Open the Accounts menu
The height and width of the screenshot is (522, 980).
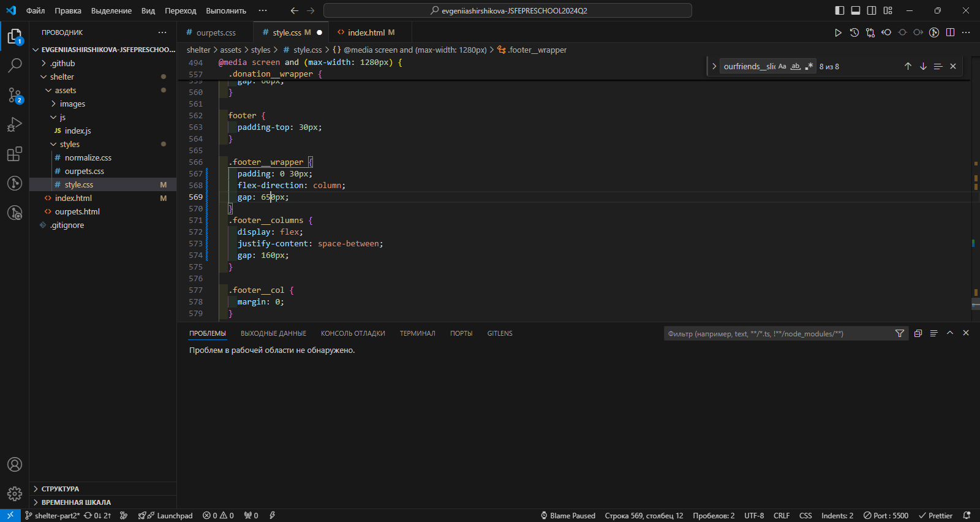[x=15, y=464]
